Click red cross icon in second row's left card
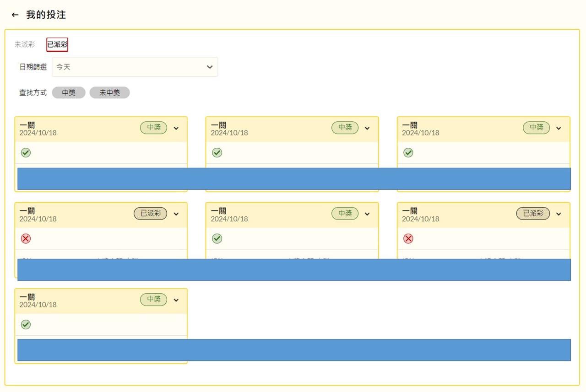The image size is (586, 392). (26, 238)
